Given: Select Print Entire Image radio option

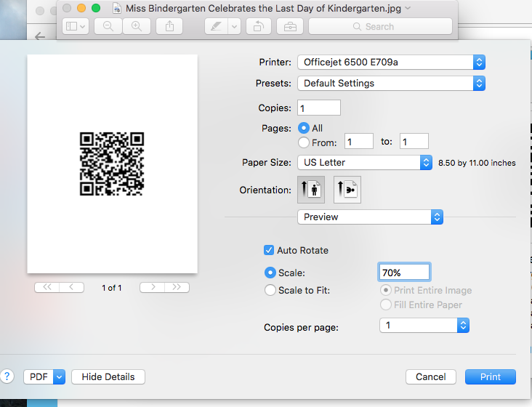Looking at the screenshot, I should click(386, 290).
